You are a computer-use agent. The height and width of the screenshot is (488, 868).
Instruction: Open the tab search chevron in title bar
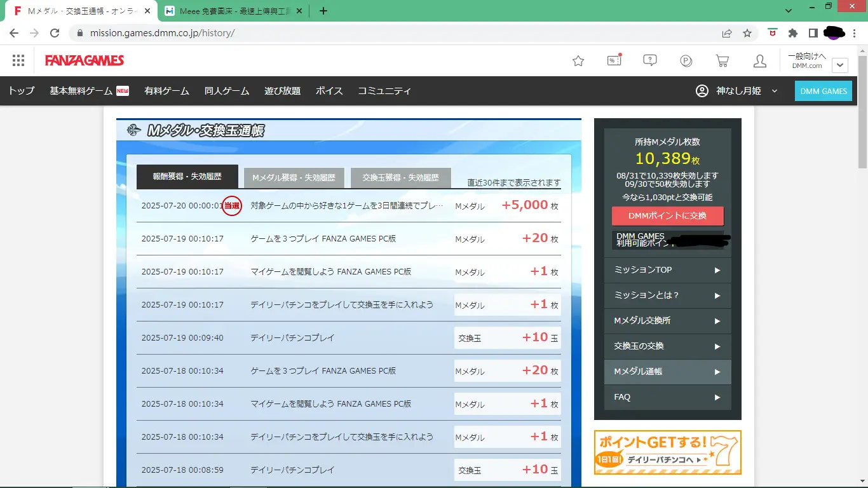[789, 10]
